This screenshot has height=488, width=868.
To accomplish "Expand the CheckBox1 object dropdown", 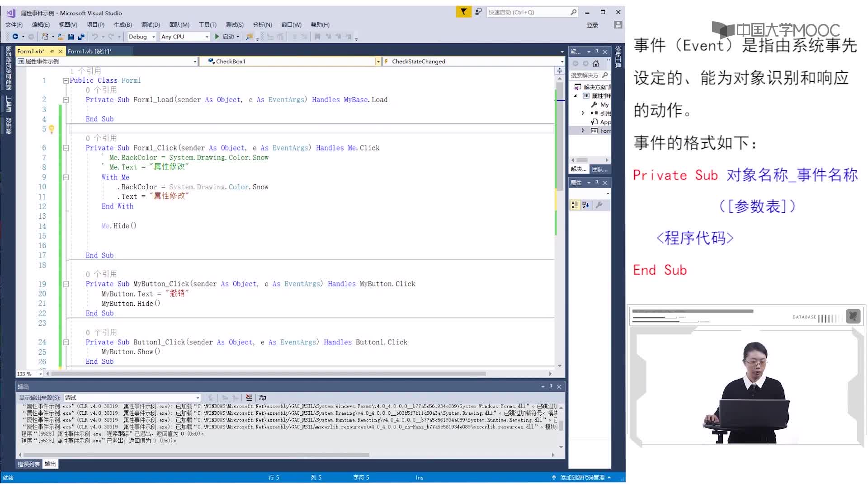I will [x=376, y=61].
